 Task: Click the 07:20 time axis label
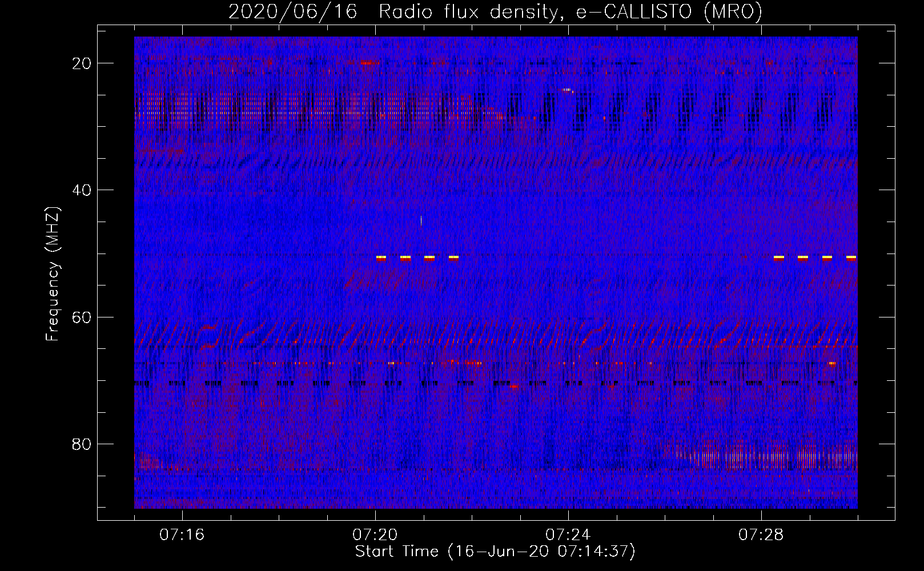coord(375,535)
